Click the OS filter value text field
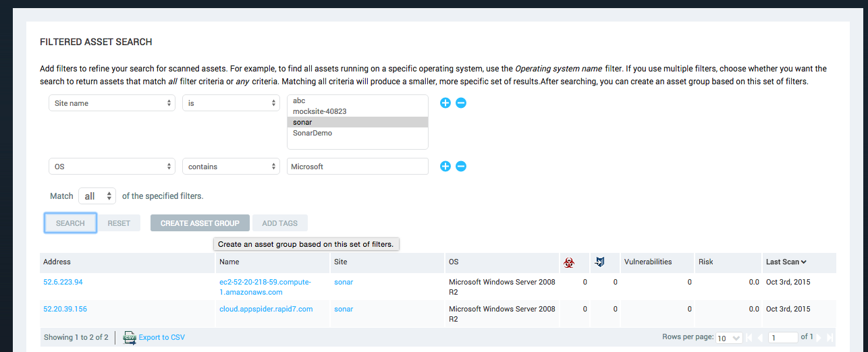The height and width of the screenshot is (352, 868). (357, 167)
